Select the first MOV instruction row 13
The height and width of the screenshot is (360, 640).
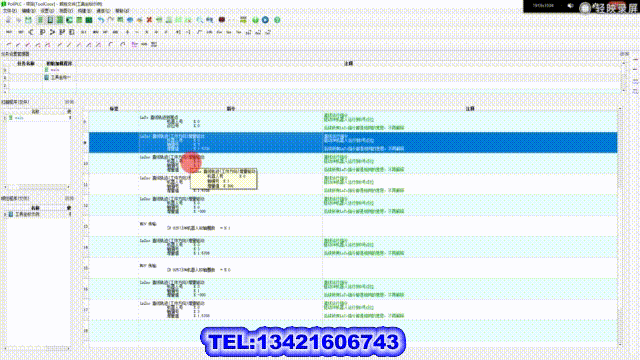coord(353,226)
